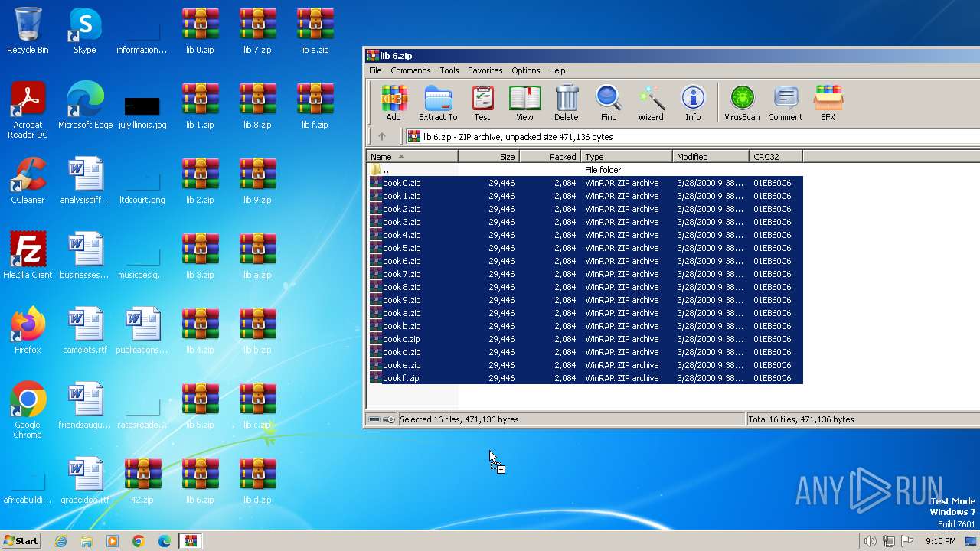The image size is (980, 551).
Task: Select Google Chrome desktop icon
Action: pyautogui.click(x=28, y=410)
